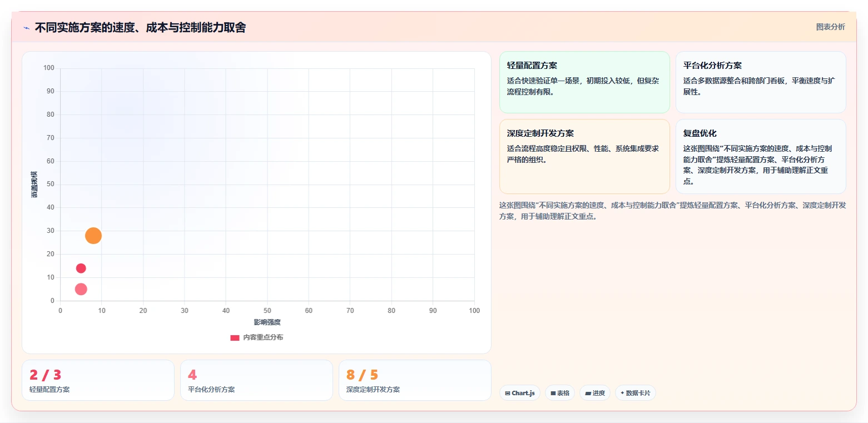This screenshot has width=868, height=423.
Task: Open the 平台化分析方案 description card
Action: pos(761,82)
